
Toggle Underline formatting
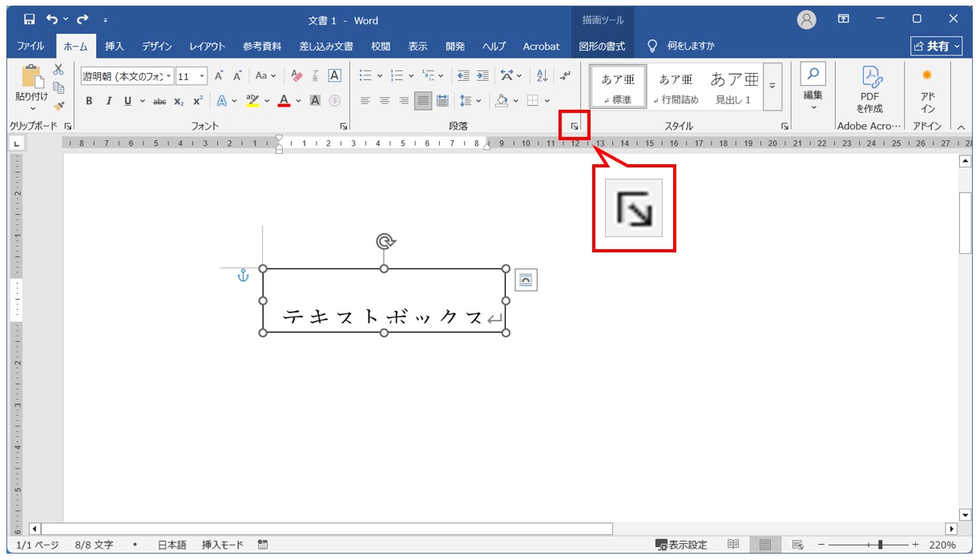127,101
